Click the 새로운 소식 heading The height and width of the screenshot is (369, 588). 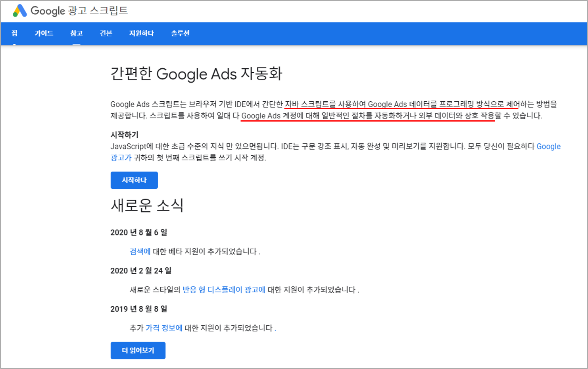tap(147, 205)
